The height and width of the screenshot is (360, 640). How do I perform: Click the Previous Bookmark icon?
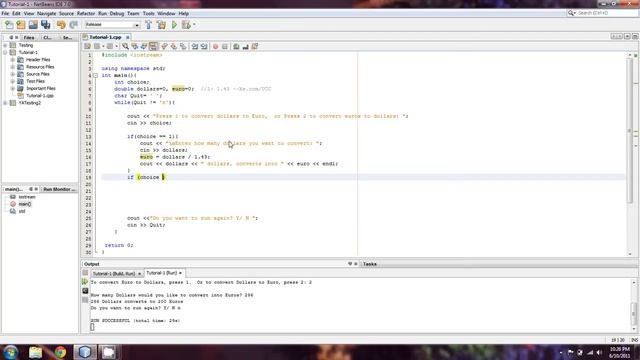pyautogui.click(x=164, y=47)
